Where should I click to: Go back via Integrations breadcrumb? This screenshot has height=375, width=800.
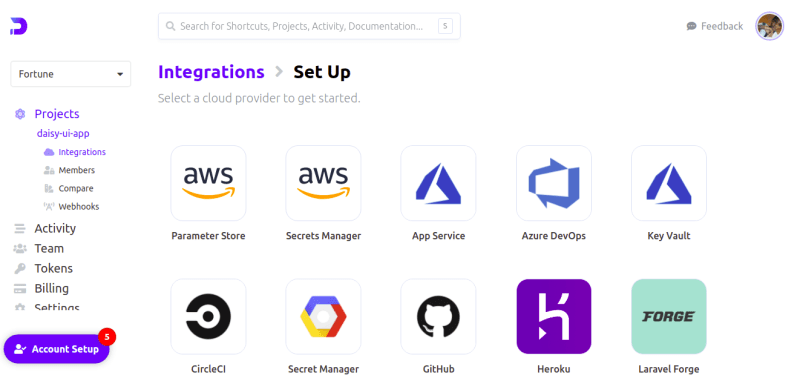[x=211, y=72]
